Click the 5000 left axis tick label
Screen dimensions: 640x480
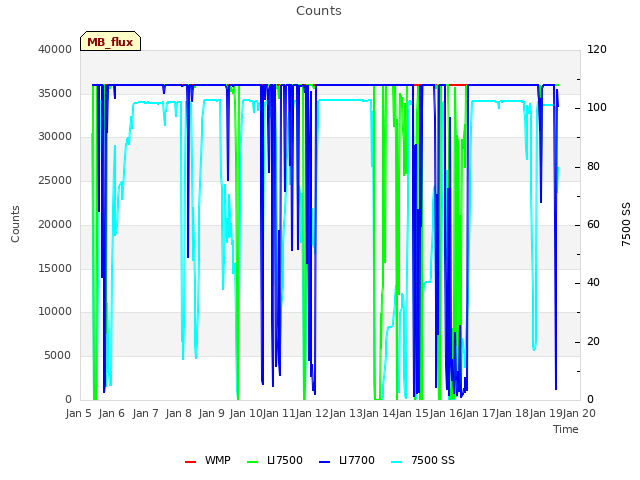(58, 356)
